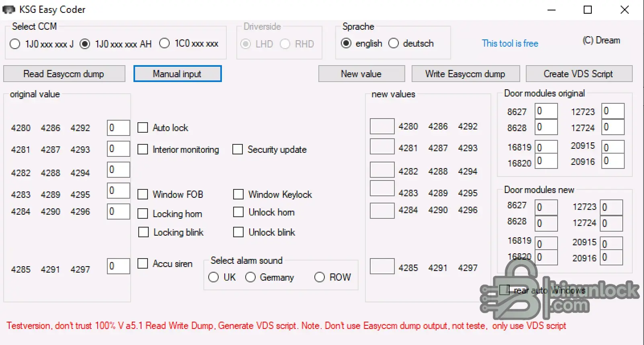Click the Read Easyccm dump button
644x345 pixels.
[64, 74]
